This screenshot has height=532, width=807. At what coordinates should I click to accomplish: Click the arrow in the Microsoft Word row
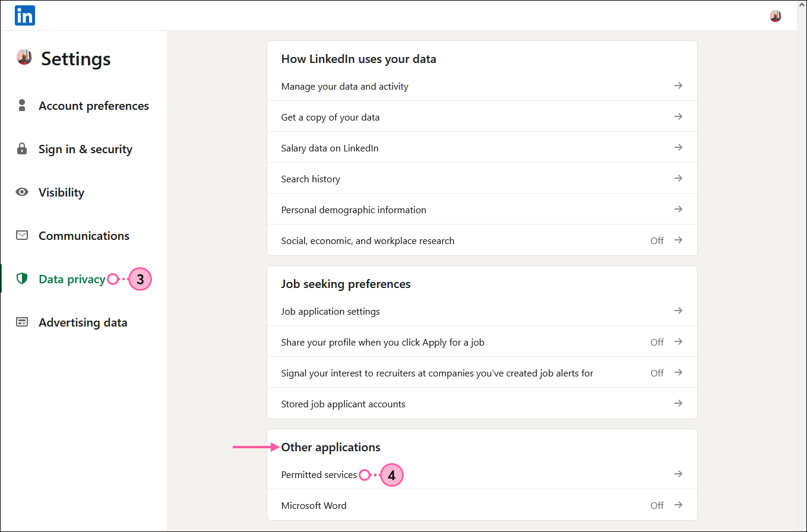(x=678, y=505)
